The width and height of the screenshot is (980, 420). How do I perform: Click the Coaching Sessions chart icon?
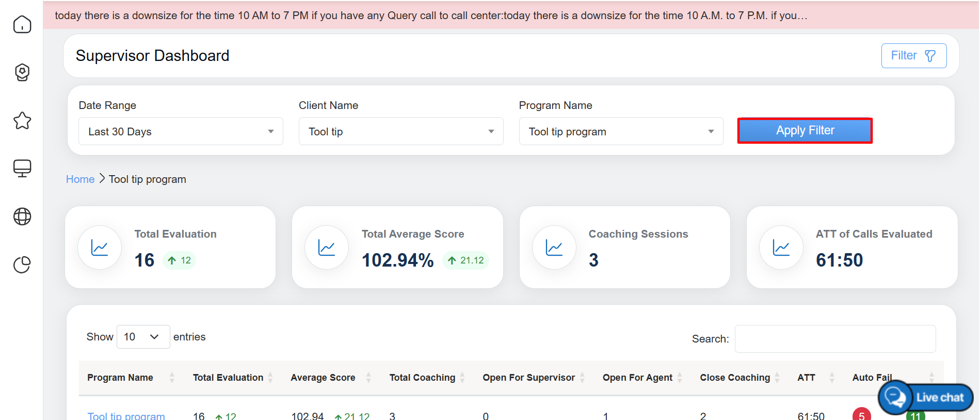(x=554, y=248)
